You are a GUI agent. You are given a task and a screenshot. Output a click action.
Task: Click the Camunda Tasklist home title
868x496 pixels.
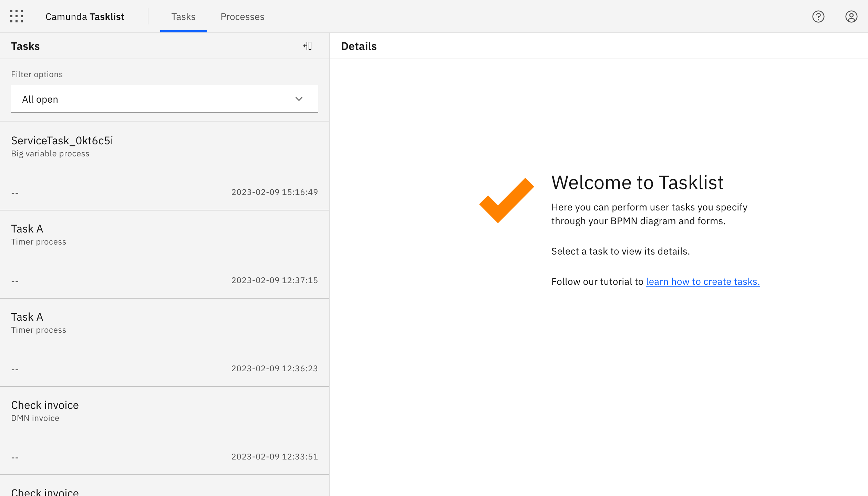(x=85, y=16)
